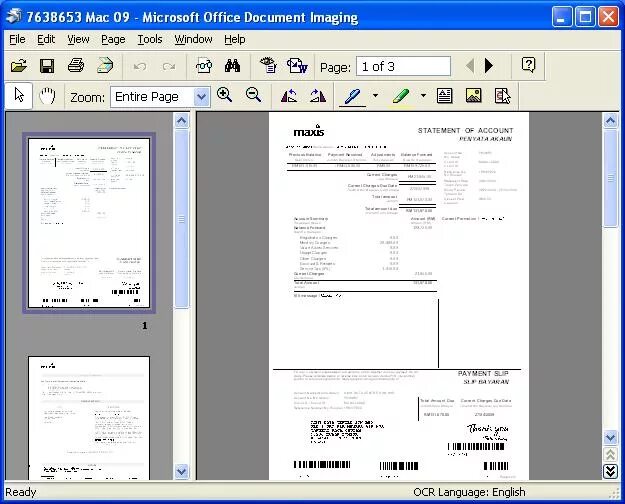625x504 pixels.
Task: Recognize text using OCR eye icon
Action: (x=268, y=66)
